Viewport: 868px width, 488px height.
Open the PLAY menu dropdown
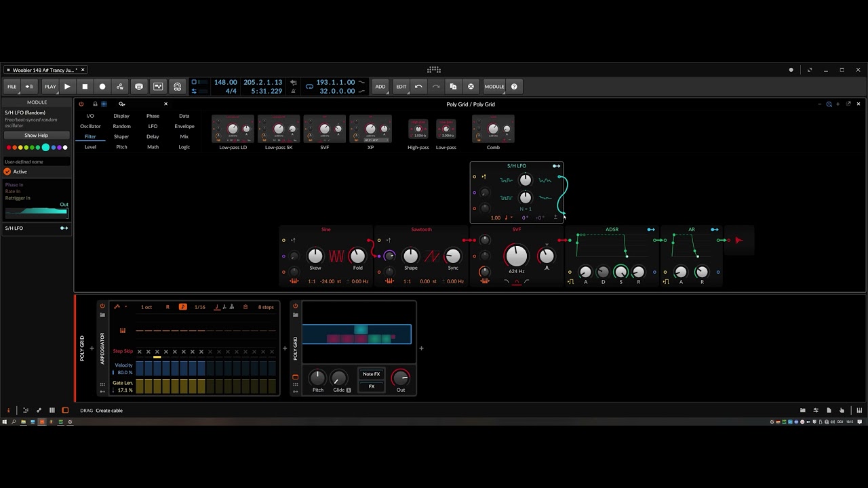[x=50, y=86]
